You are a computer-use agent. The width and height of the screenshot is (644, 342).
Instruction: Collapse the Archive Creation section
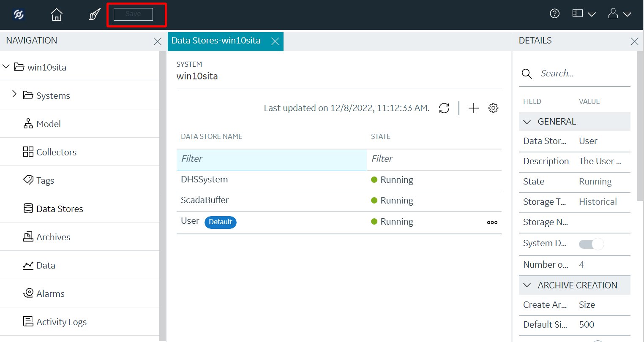click(x=527, y=285)
